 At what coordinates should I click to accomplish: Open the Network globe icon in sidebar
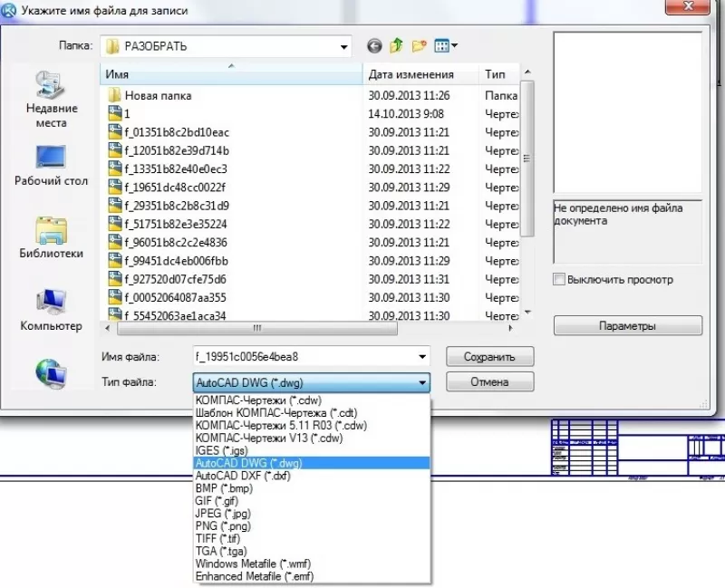51,373
